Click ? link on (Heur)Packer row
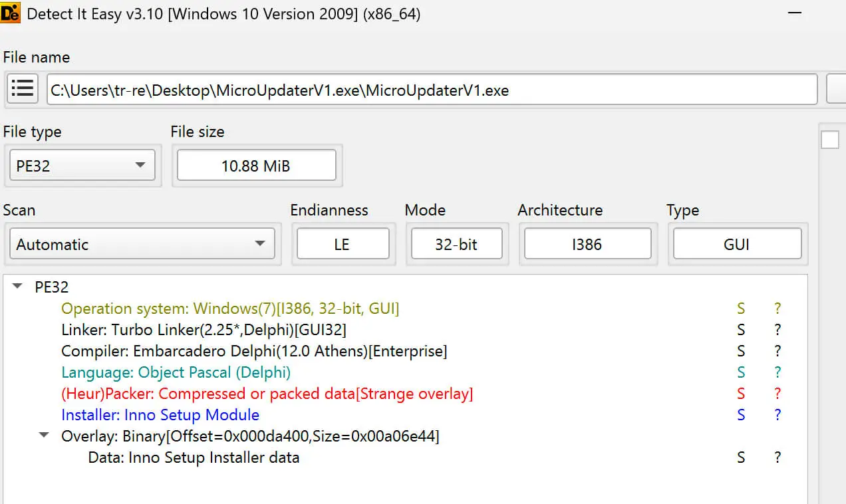846x504 pixels. [777, 394]
